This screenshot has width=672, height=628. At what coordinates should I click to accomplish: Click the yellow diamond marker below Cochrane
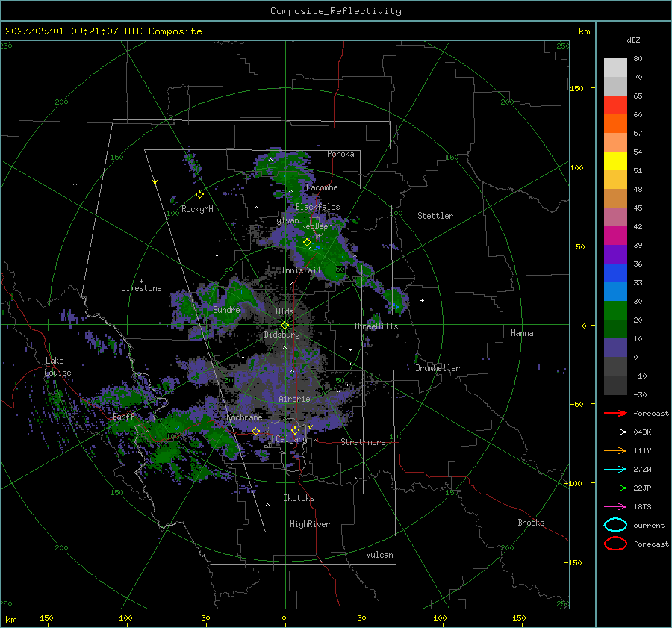(x=255, y=431)
